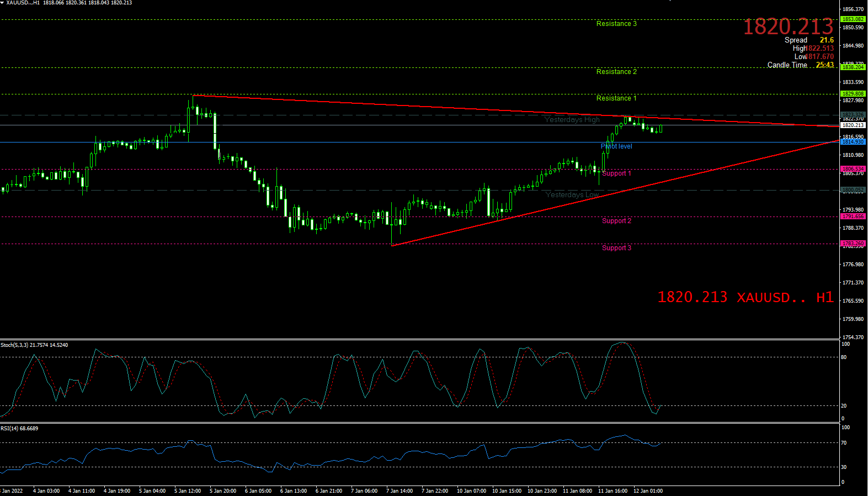
Task: Click the triangle arrow beside the XAUUSD title
Action: coord(3,3)
